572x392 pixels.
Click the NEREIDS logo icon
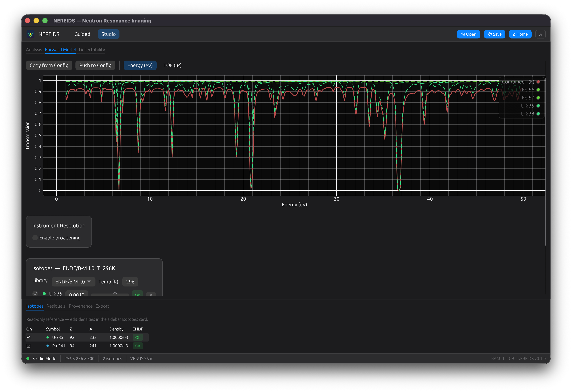pyautogui.click(x=30, y=34)
